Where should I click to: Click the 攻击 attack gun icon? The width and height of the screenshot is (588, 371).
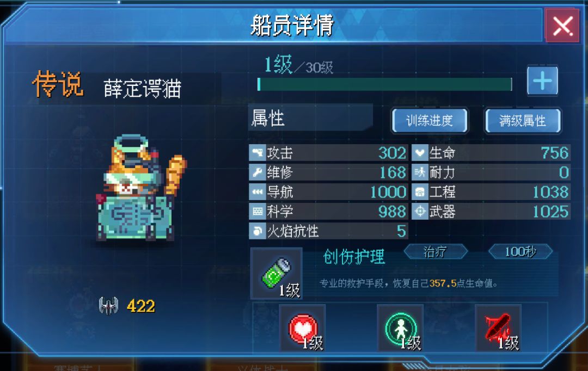coord(257,152)
